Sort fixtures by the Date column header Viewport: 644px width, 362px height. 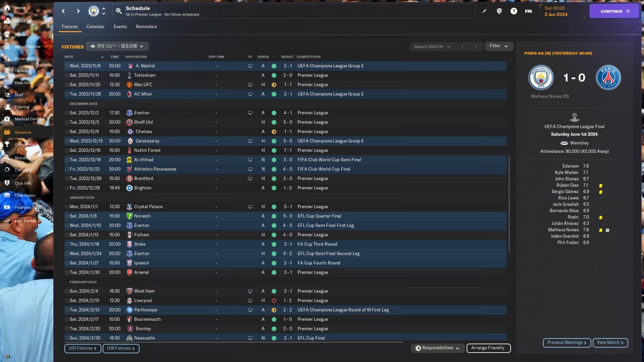69,57
